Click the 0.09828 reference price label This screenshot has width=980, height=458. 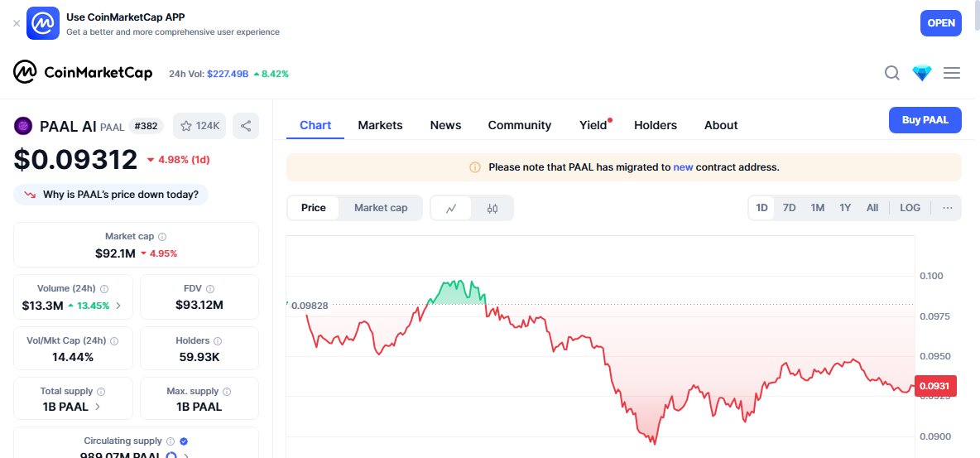[x=309, y=305]
